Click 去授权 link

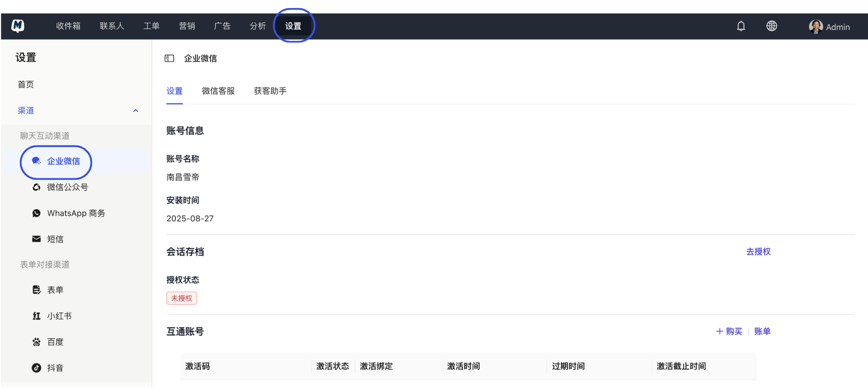[758, 251]
